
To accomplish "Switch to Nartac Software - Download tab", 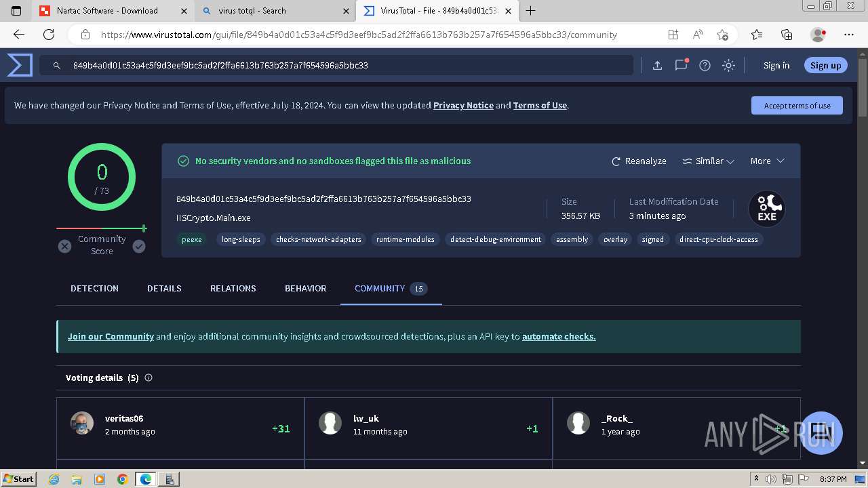I will pos(113,11).
